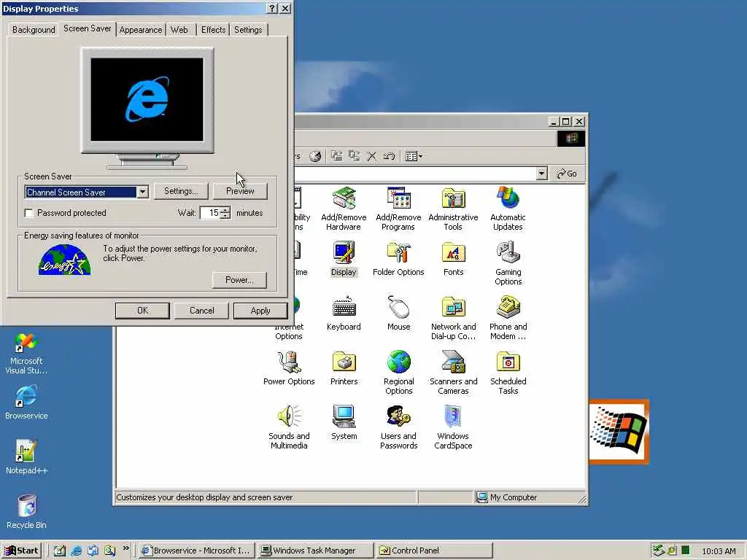The width and height of the screenshot is (747, 560).
Task: Click the Power... button
Action: pos(239,279)
